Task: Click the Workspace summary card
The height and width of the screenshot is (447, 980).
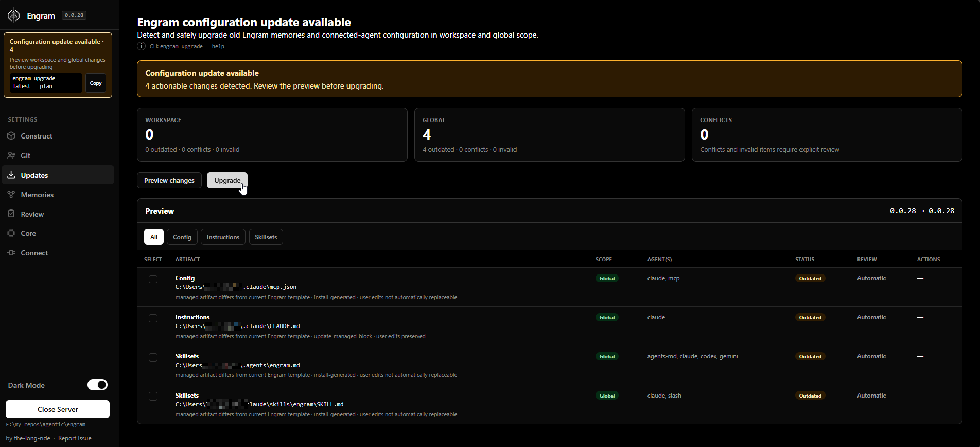Action: point(272,134)
